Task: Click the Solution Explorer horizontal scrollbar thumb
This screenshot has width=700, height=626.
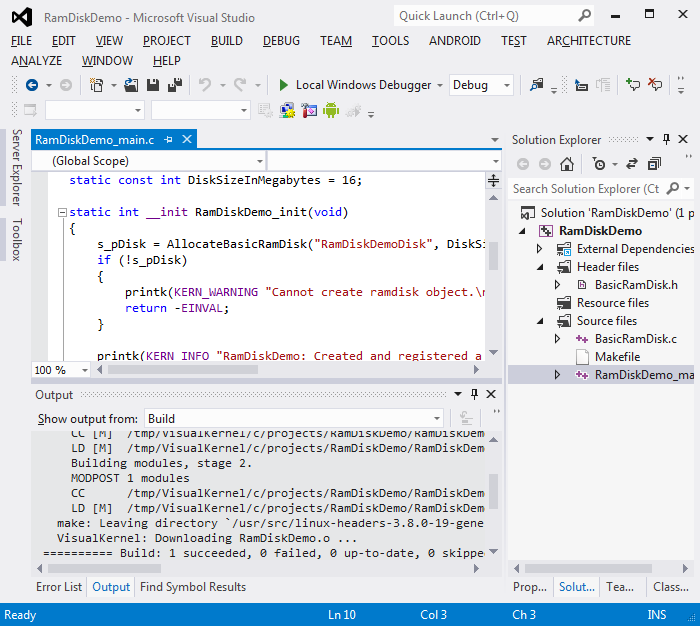Action: pos(588,568)
